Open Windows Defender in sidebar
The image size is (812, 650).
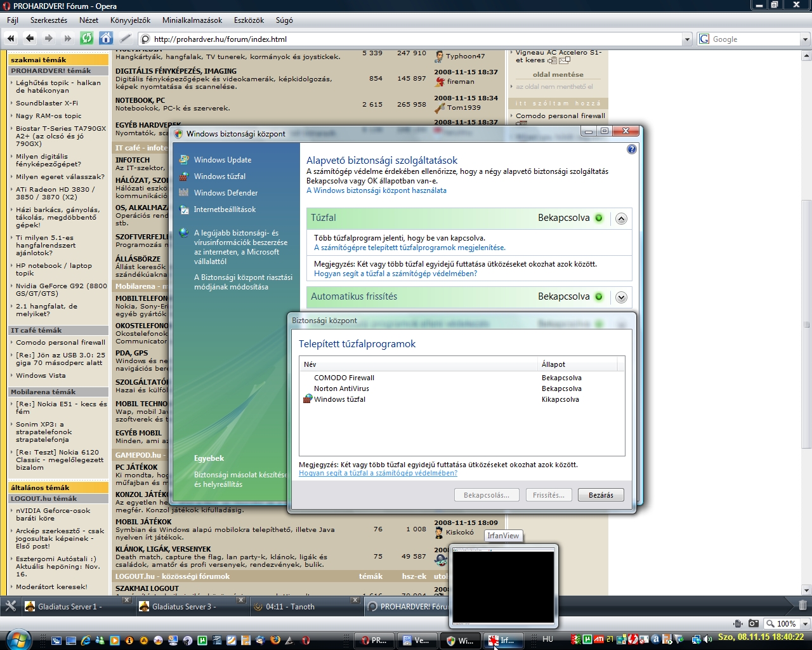[x=226, y=193]
